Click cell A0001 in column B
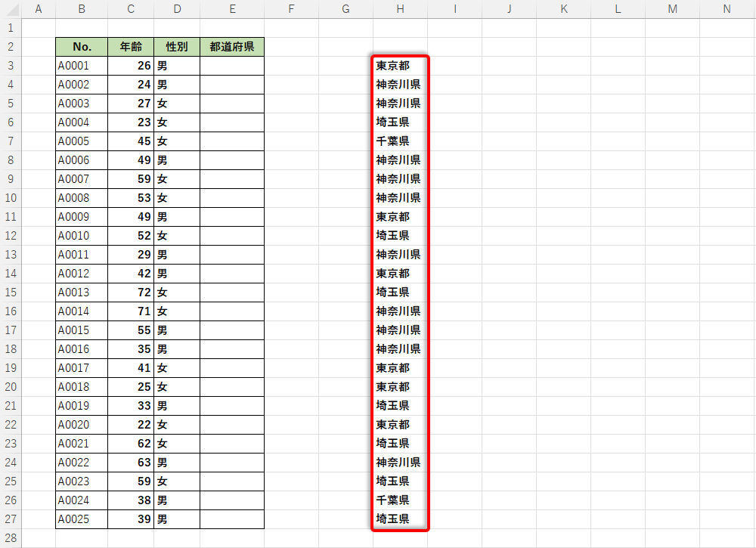This screenshot has width=756, height=548. (82, 66)
